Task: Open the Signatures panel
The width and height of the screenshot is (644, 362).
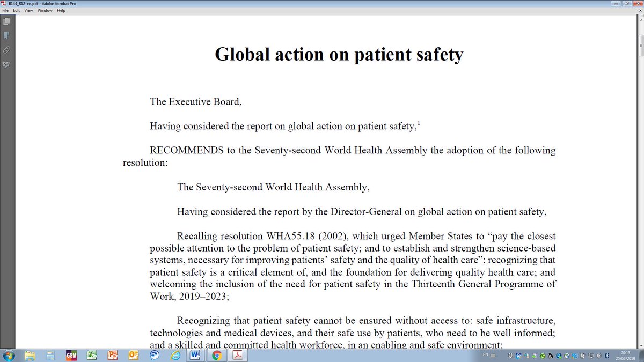Action: coord(6,64)
